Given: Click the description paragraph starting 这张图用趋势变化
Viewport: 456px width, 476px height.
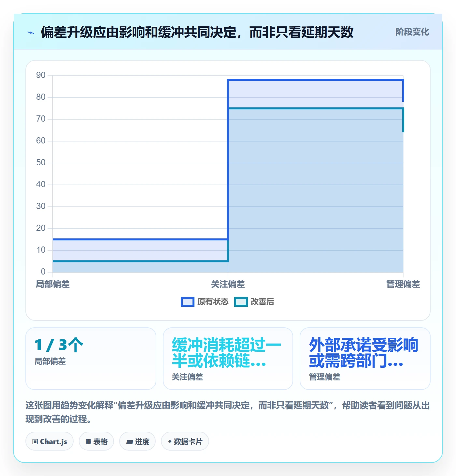Looking at the screenshot, I should (x=228, y=412).
